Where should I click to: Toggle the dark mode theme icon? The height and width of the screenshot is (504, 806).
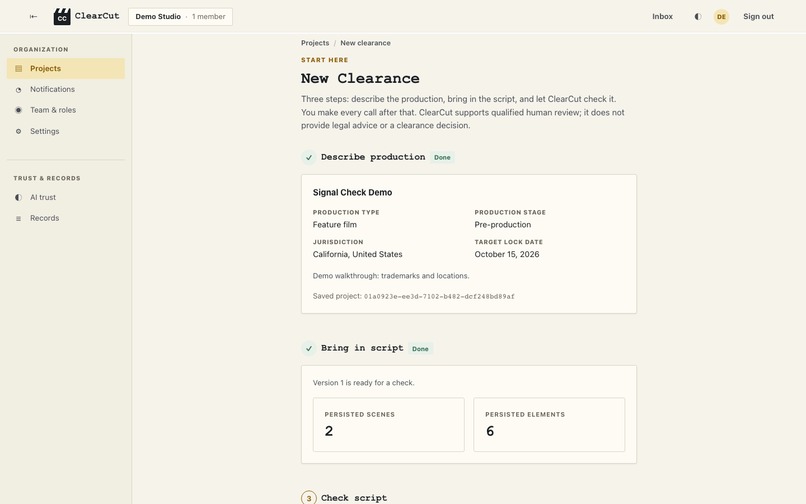698,16
